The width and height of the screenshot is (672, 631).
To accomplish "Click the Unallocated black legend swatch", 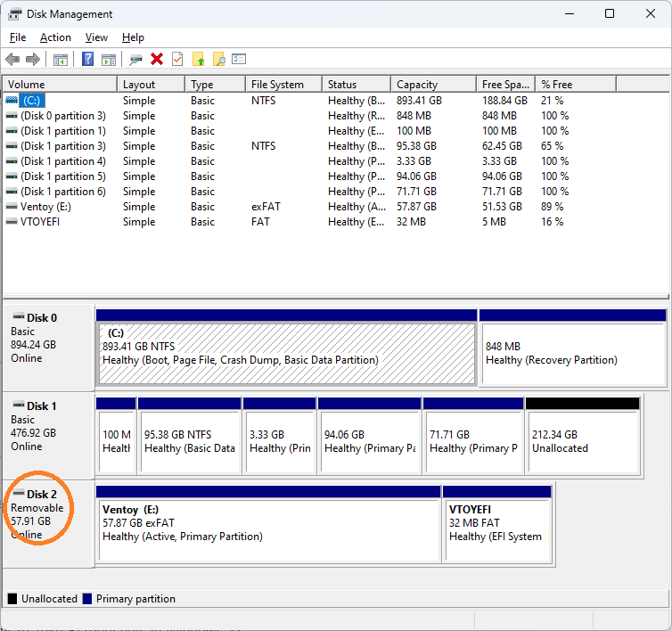I will 12,599.
